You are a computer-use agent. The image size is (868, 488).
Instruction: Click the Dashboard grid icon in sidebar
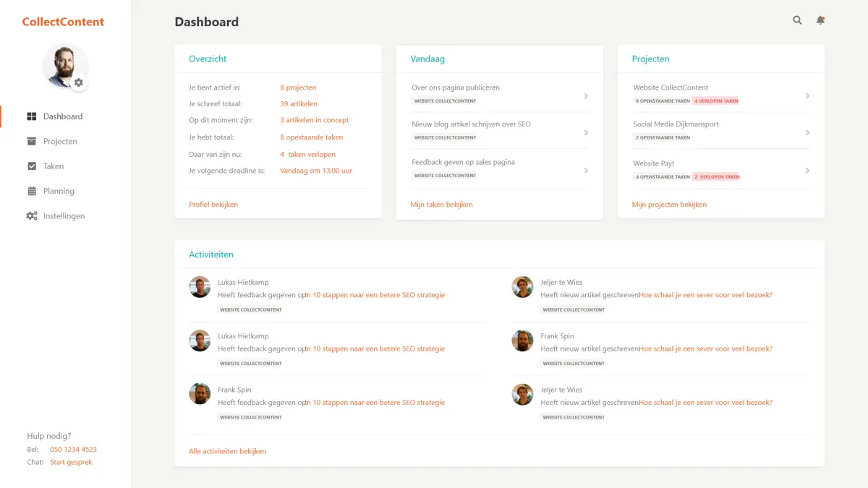pos(32,116)
